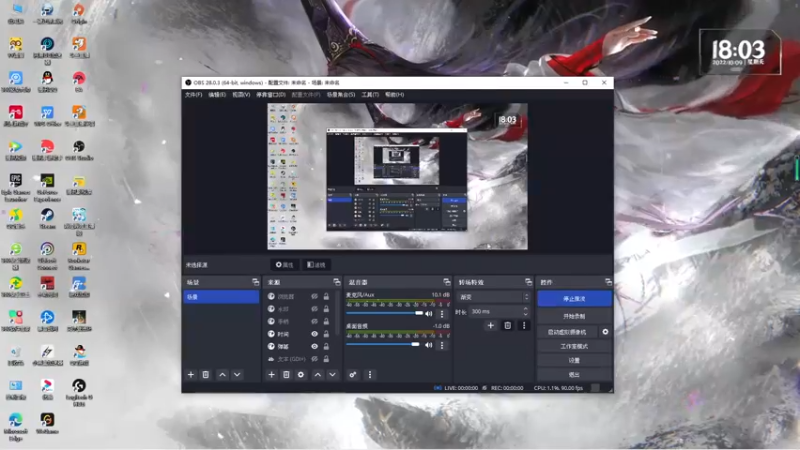Remove scene transition with trash icon

pos(508,326)
